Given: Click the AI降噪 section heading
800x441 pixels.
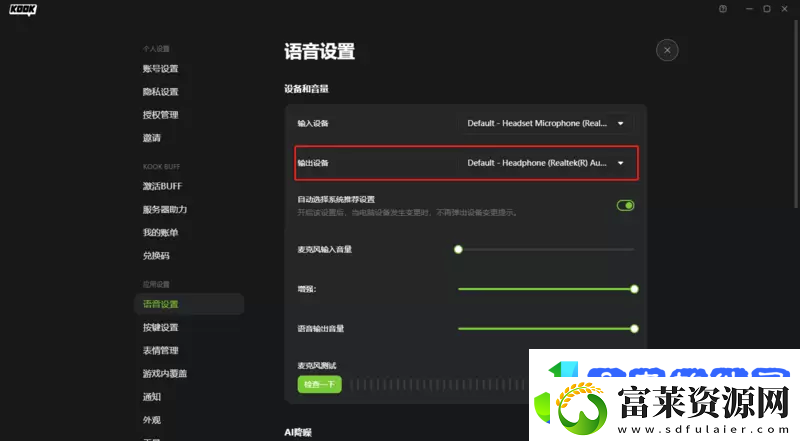Looking at the screenshot, I should point(297,432).
